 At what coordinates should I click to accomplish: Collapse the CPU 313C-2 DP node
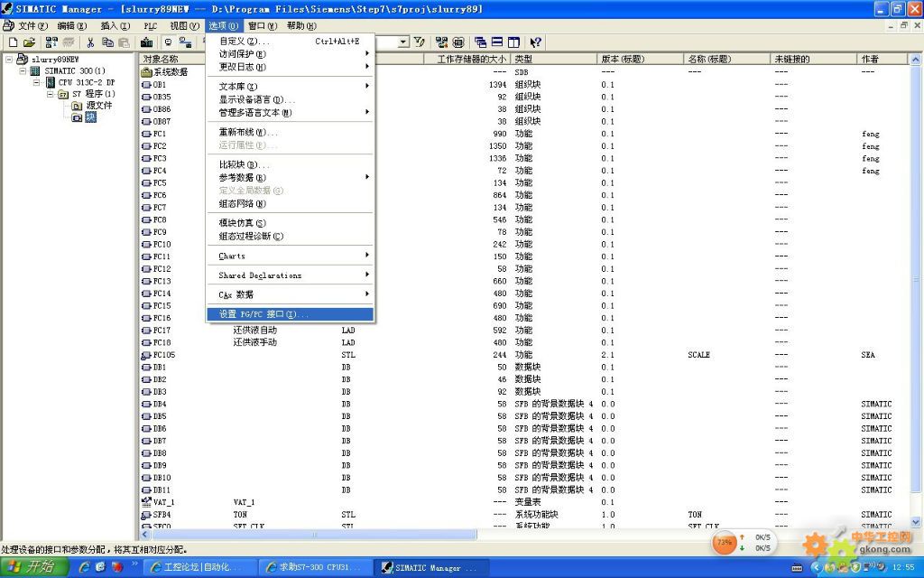(36, 82)
